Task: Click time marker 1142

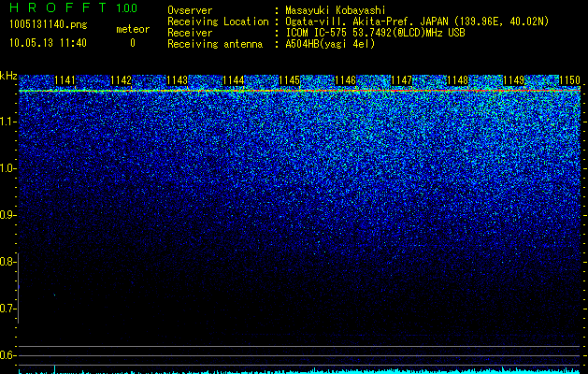Action: coord(122,80)
